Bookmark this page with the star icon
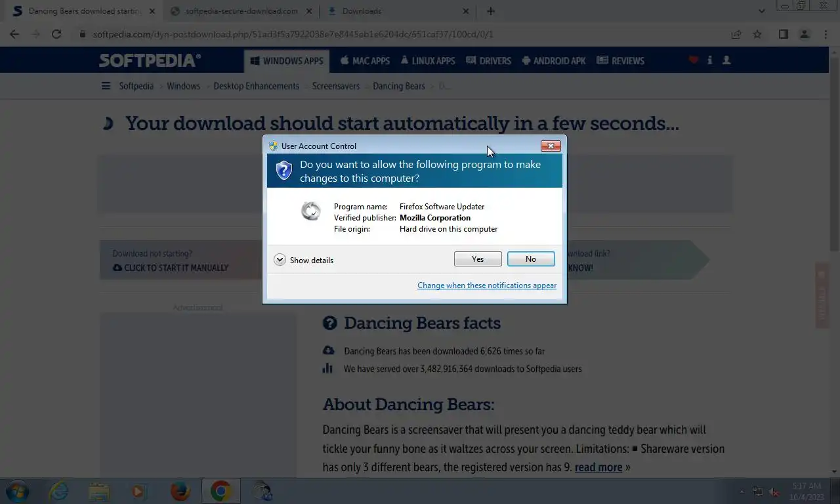 pos(757,34)
